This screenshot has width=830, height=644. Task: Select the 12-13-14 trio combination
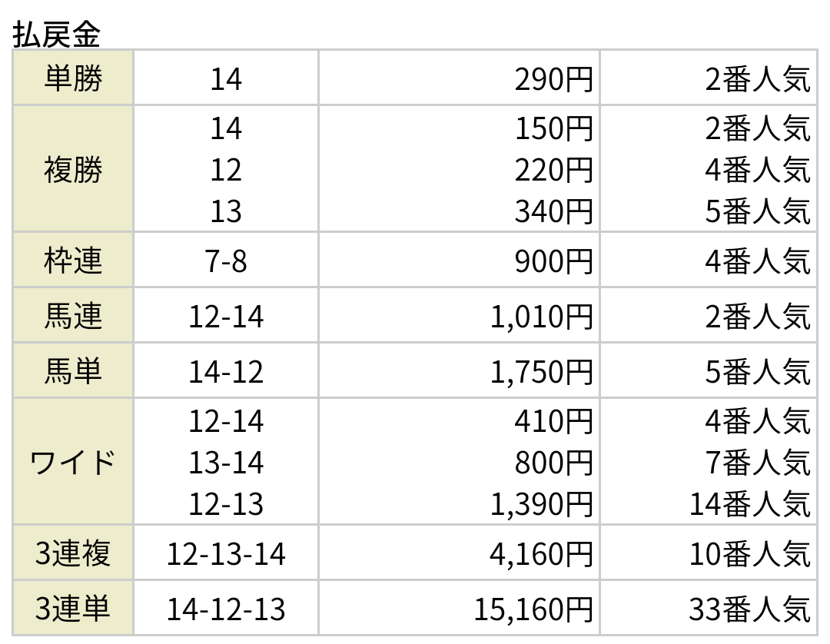(x=226, y=554)
